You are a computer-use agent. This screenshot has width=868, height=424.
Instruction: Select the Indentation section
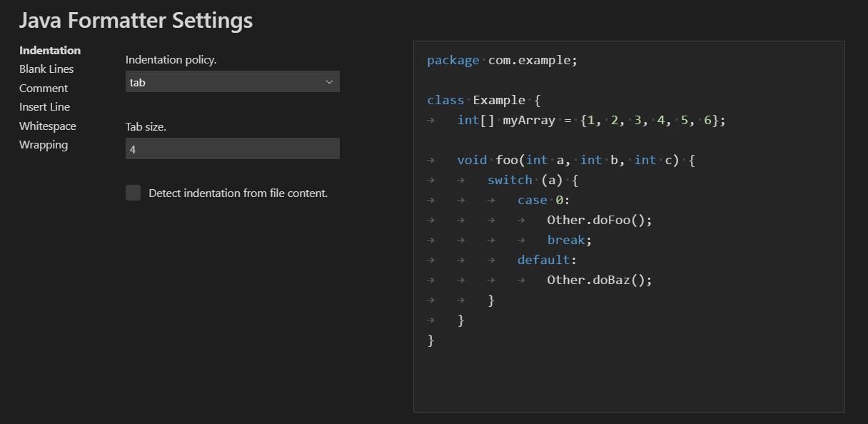click(x=49, y=50)
